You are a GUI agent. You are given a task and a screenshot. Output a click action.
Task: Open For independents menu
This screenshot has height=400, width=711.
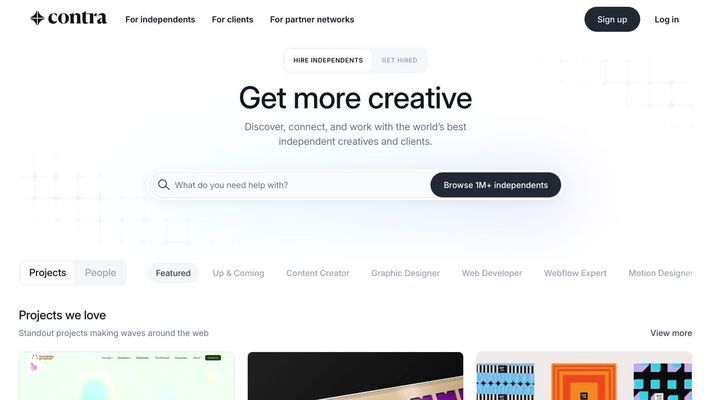[160, 20]
